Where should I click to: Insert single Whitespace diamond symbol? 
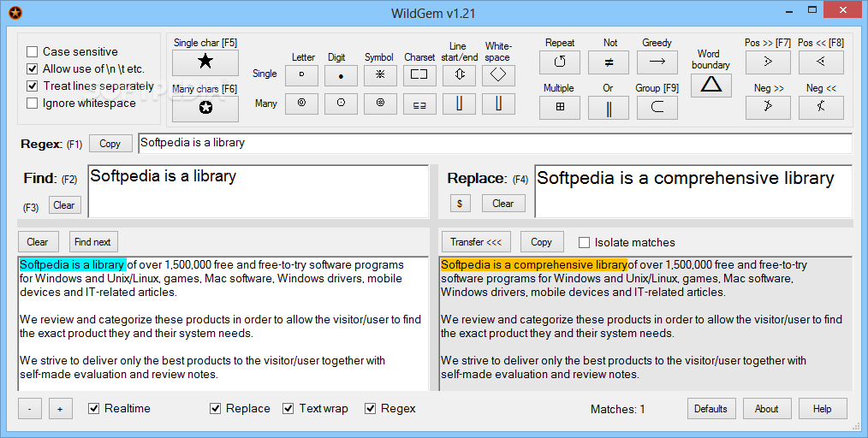[498, 75]
